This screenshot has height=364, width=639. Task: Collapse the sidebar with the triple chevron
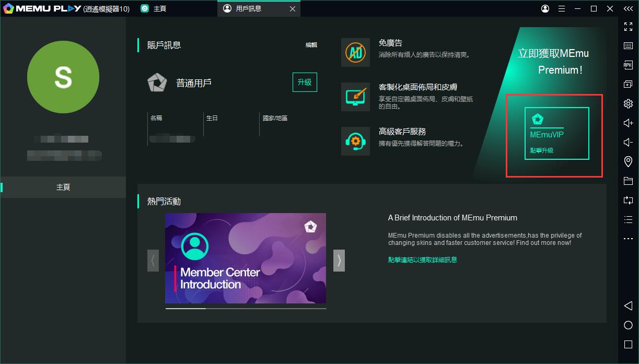click(x=628, y=9)
